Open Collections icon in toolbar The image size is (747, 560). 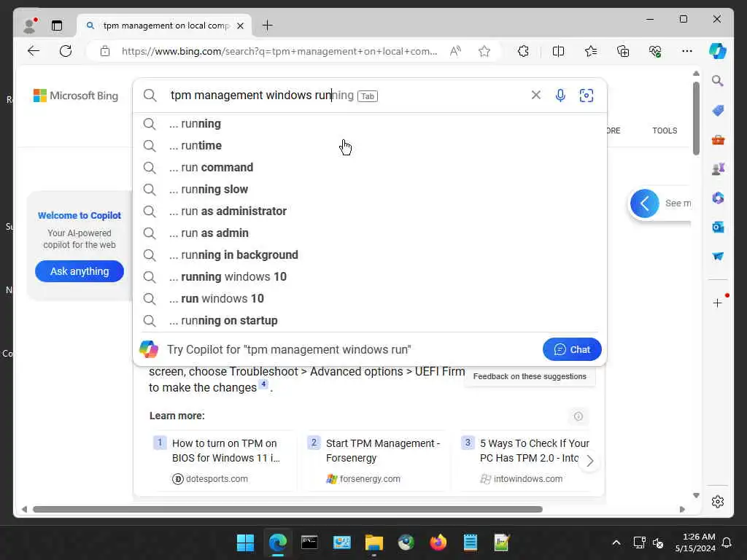point(623,51)
